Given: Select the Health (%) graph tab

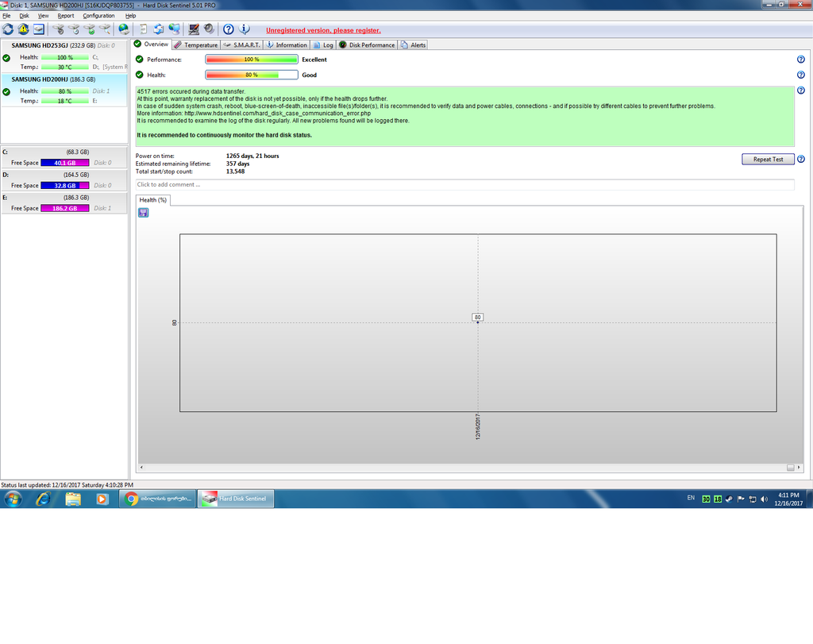Looking at the screenshot, I should click(153, 200).
